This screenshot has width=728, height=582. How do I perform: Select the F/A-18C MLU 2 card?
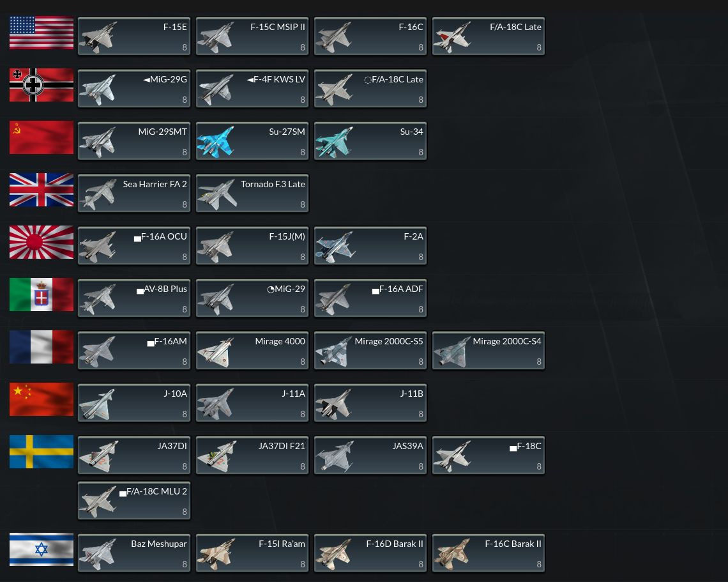134,501
